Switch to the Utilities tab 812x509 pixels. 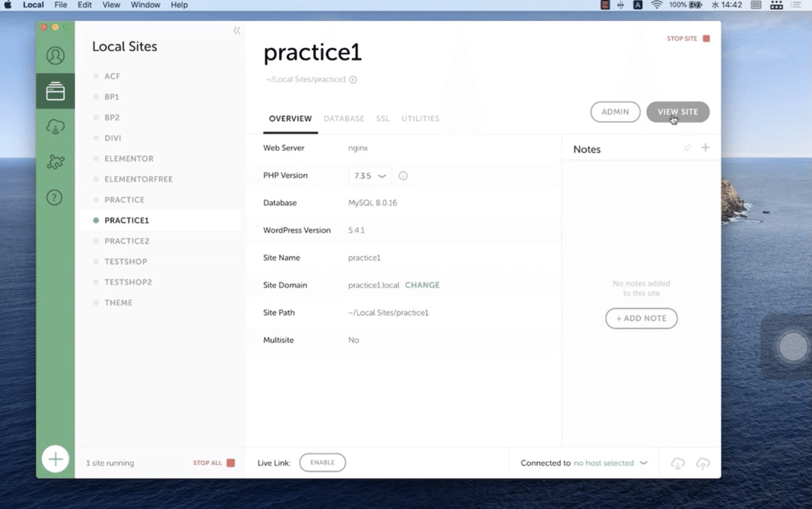pos(420,119)
